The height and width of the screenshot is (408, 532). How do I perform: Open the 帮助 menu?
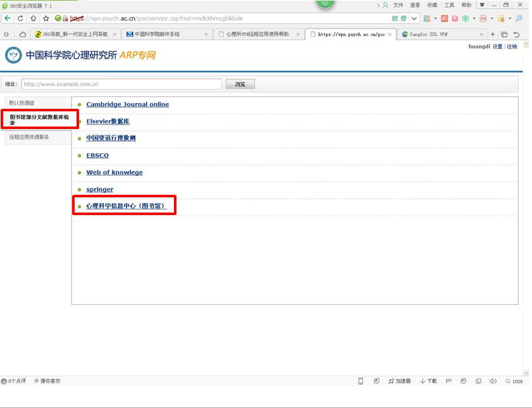[466, 5]
